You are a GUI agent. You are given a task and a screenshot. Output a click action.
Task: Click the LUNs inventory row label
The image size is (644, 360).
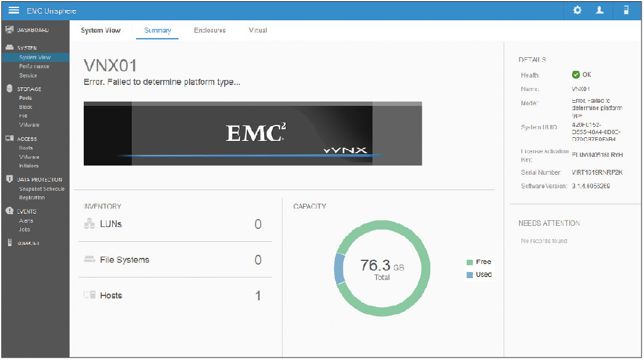coord(111,224)
